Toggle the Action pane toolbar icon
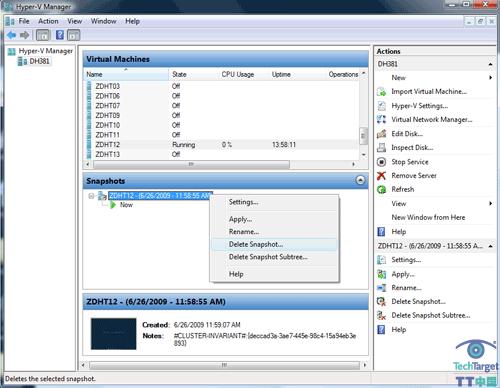Image resolution: width=500 pixels, height=388 pixels. [x=74, y=35]
